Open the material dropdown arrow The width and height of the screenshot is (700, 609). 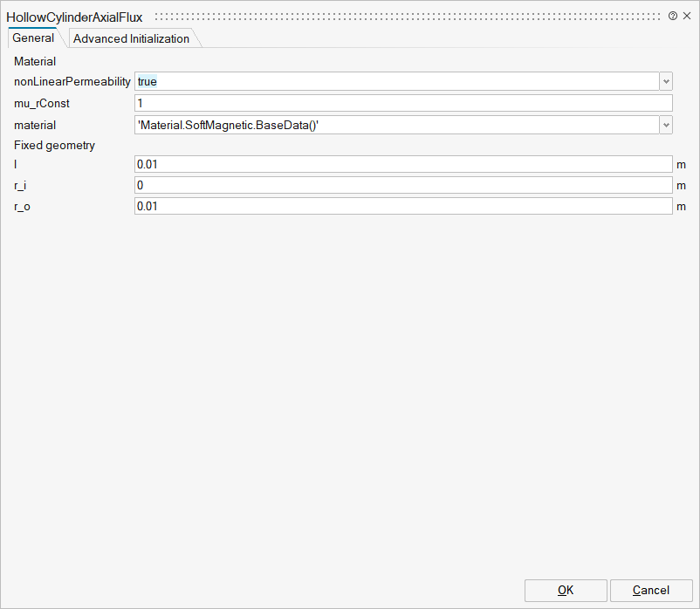tap(666, 125)
